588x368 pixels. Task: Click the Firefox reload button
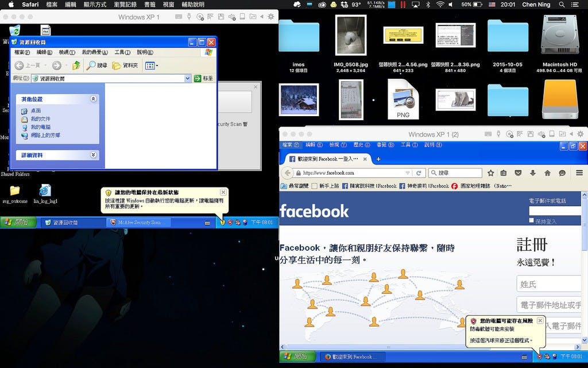[x=419, y=172]
